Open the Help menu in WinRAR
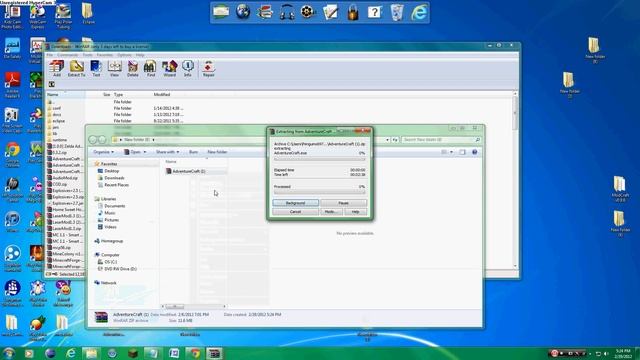Screen dimensions: 640x360 [140, 55]
